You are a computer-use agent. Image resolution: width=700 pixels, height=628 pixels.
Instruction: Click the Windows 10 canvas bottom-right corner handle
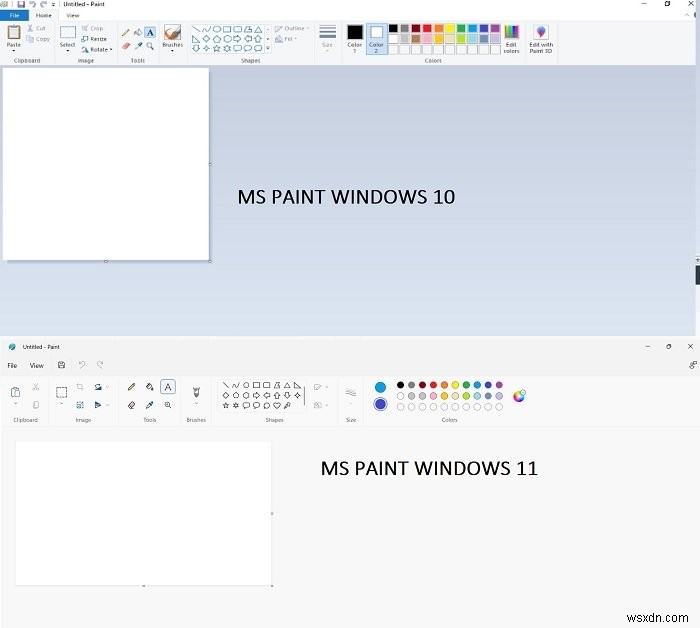pyautogui.click(x=210, y=261)
